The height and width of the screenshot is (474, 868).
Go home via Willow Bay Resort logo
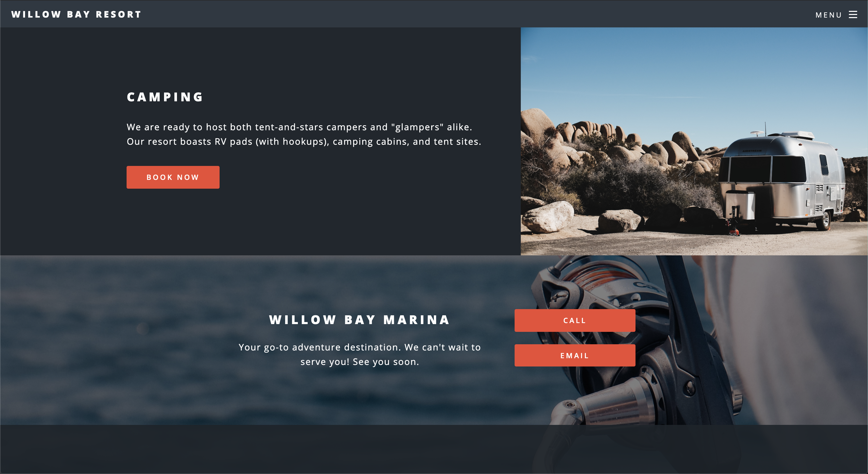pos(76,14)
